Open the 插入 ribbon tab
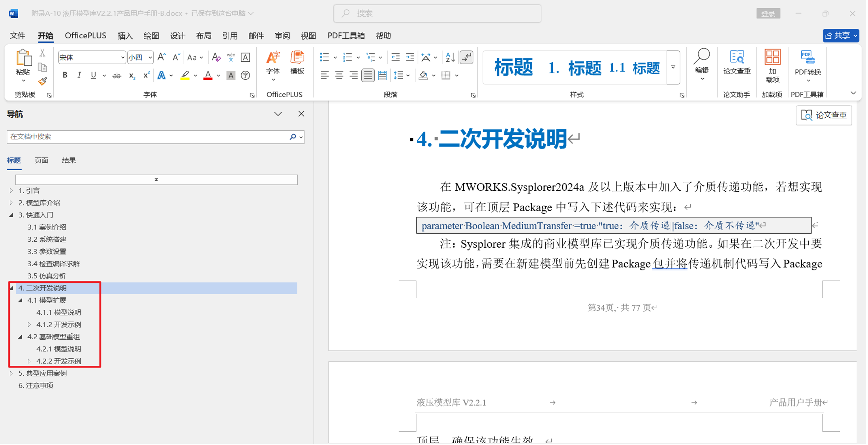This screenshot has height=445, width=868. coord(125,36)
